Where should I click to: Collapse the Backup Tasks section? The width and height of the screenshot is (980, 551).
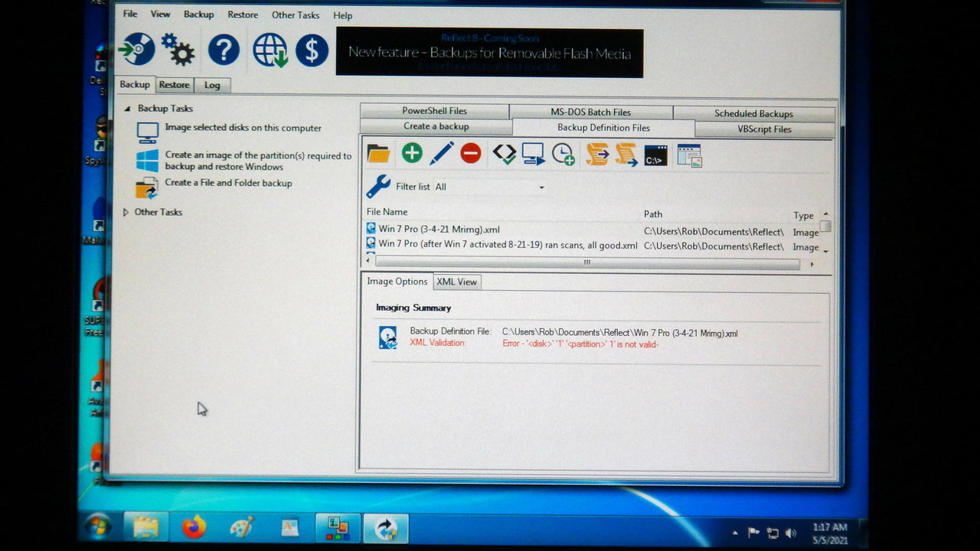pos(128,109)
